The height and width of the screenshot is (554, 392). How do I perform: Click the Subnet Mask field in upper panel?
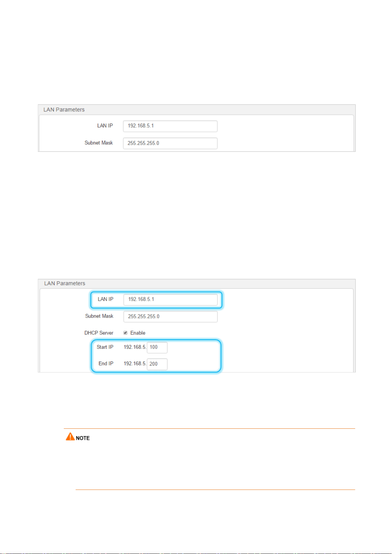[x=170, y=143]
